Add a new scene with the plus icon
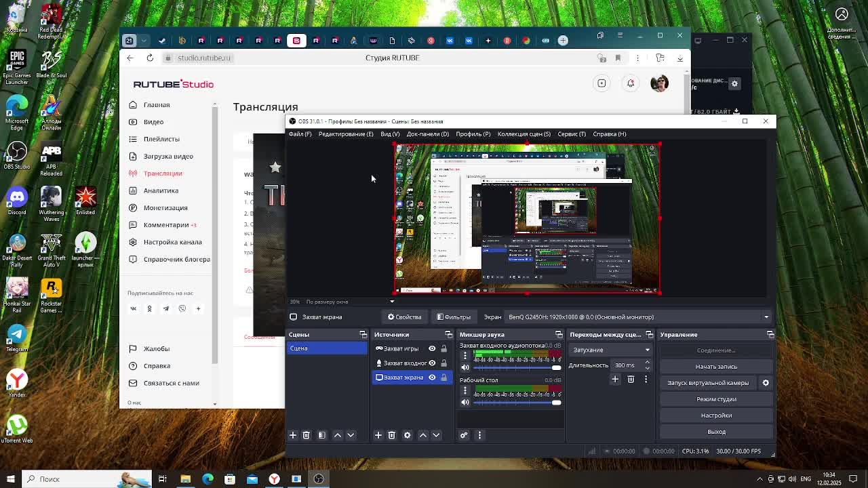 pyautogui.click(x=293, y=435)
